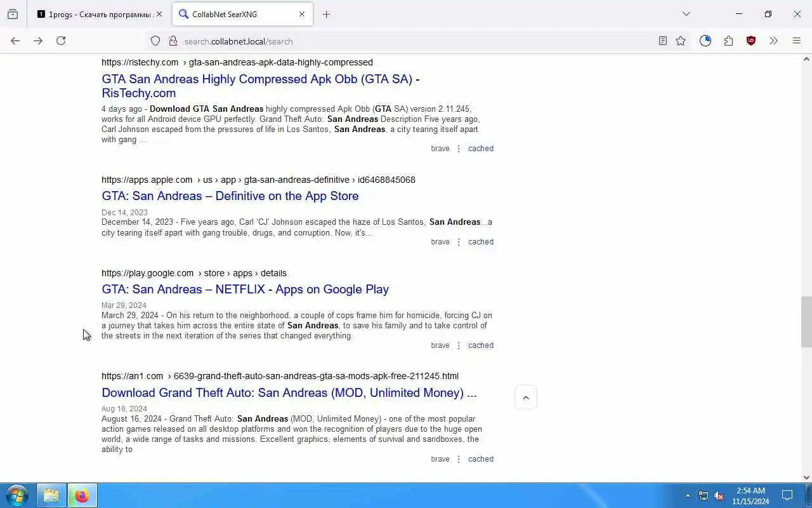812x508 pixels.
Task: Expand options dots for Google Play result
Action: pos(459,345)
